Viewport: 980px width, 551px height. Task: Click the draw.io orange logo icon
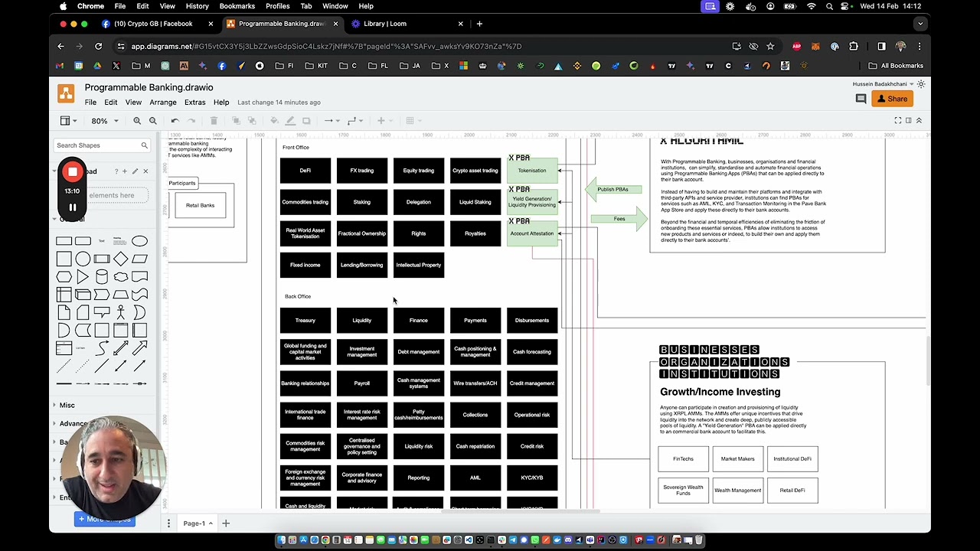(x=66, y=94)
